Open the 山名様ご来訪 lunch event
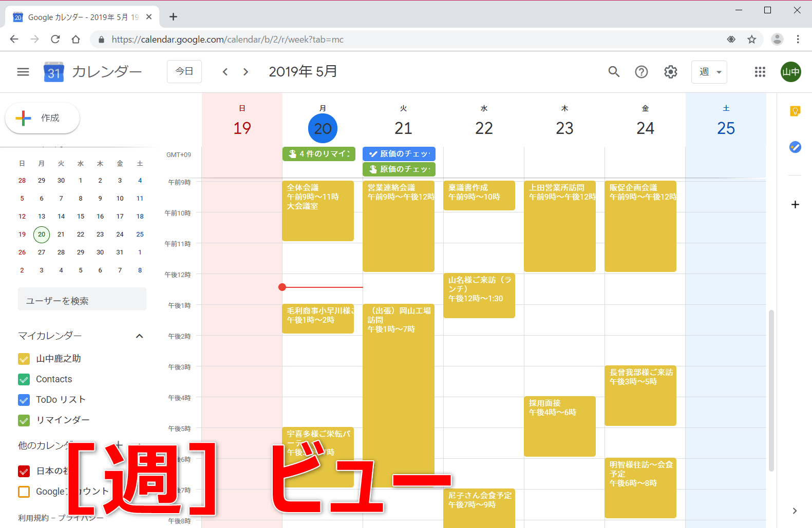This screenshot has height=528, width=812. coord(479,296)
